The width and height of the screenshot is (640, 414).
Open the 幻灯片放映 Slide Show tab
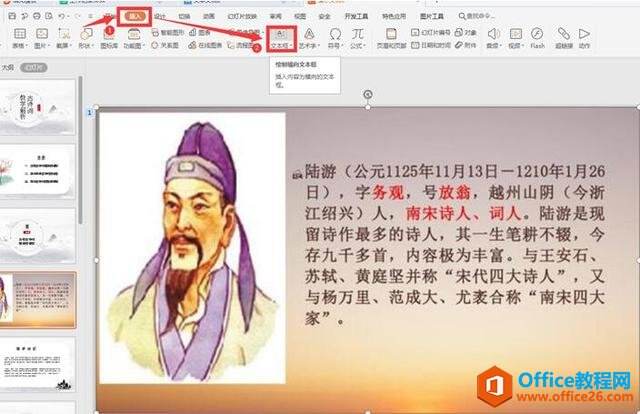242,16
